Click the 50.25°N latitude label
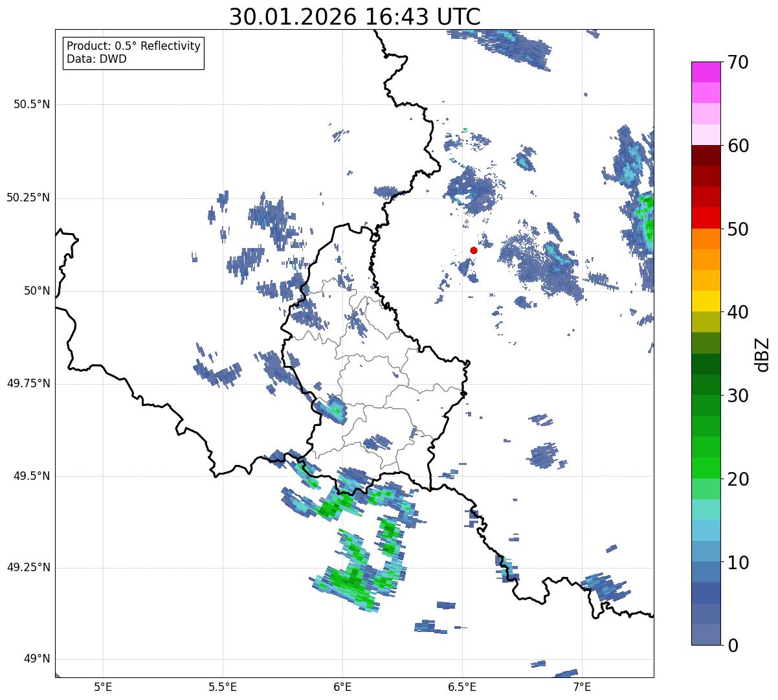Viewport: 778px width, 700px height. (x=28, y=198)
